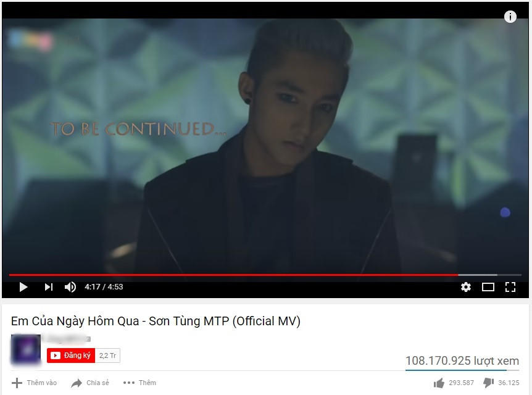Viewport: 532px width, 395px height.
Task: Click the play button in the player
Action: click(x=23, y=287)
